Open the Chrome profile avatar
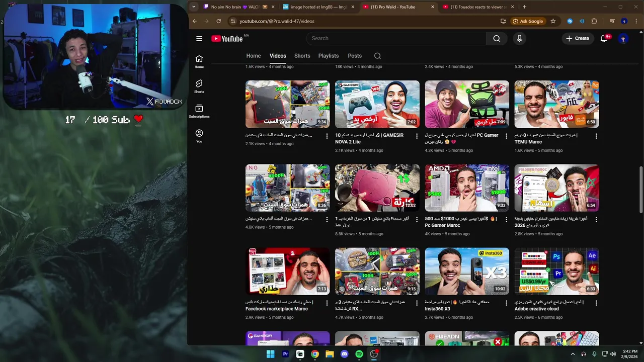644x362 pixels. 624,21
